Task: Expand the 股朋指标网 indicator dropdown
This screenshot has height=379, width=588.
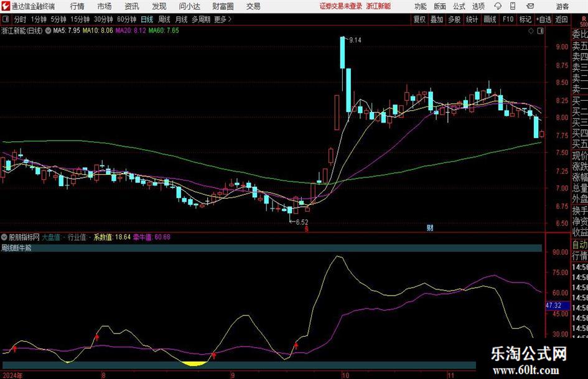Action: (4, 237)
